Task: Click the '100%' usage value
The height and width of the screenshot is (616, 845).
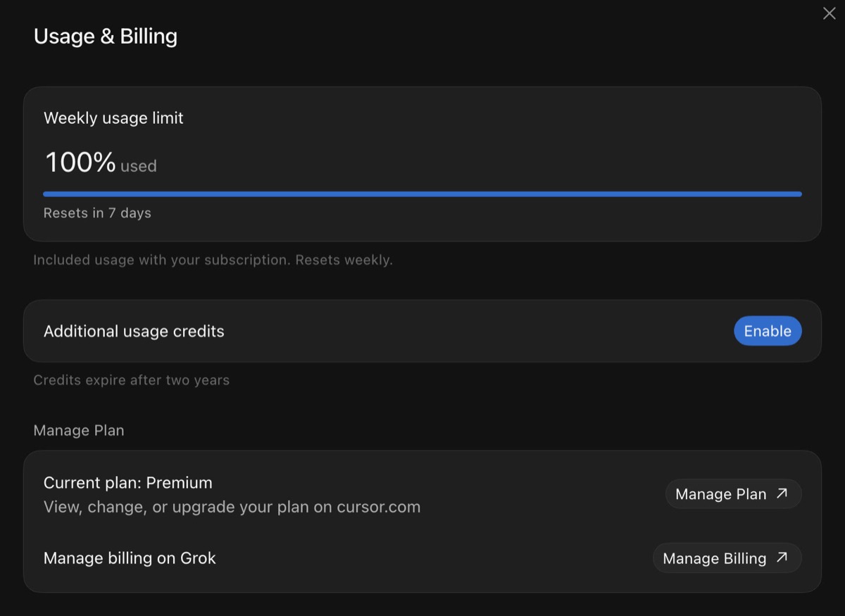Action: [80, 163]
